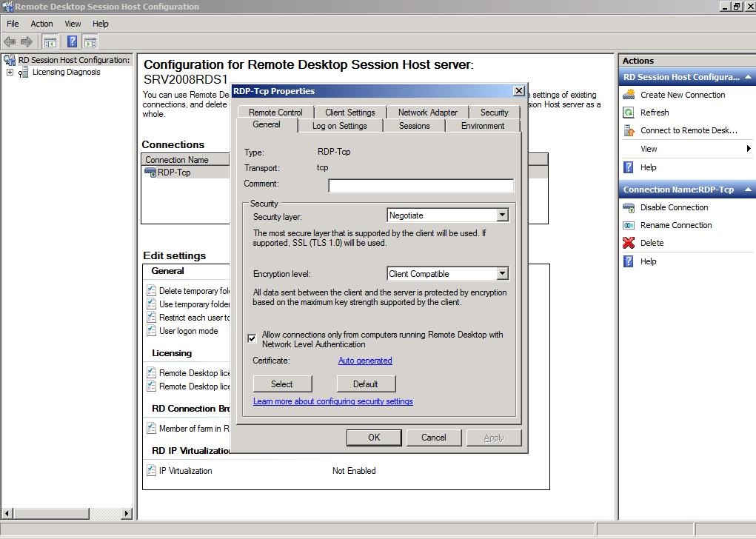Select Licensing Diagnosis in the console tree
756x539 pixels.
66,72
